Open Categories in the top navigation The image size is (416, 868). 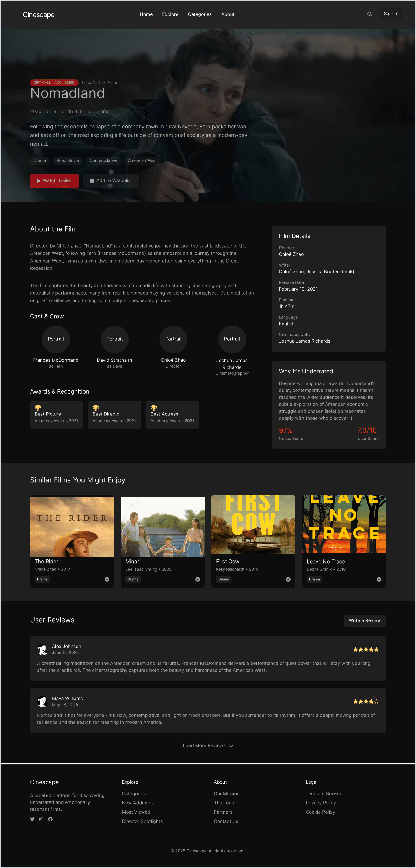tap(200, 14)
